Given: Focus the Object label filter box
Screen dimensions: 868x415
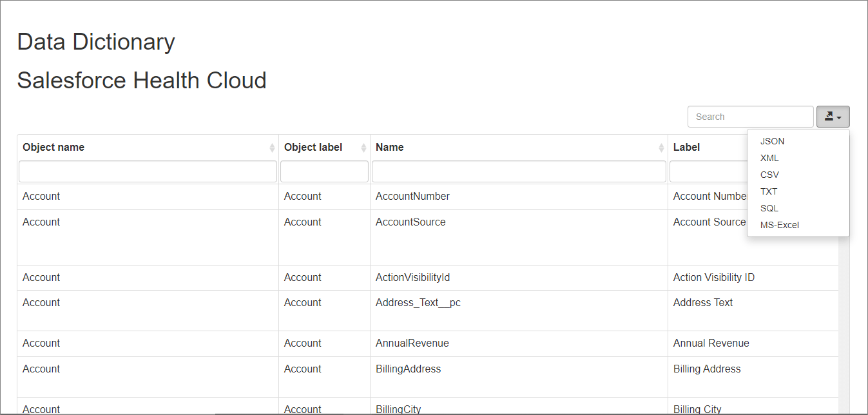Looking at the screenshot, I should click(324, 171).
